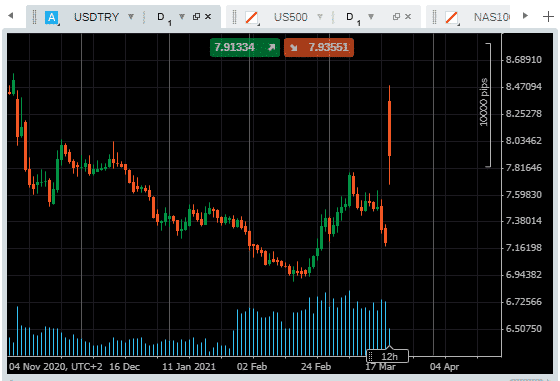560x381 pixels.
Task: Click price level 8.68910 on axis
Action: (524, 60)
